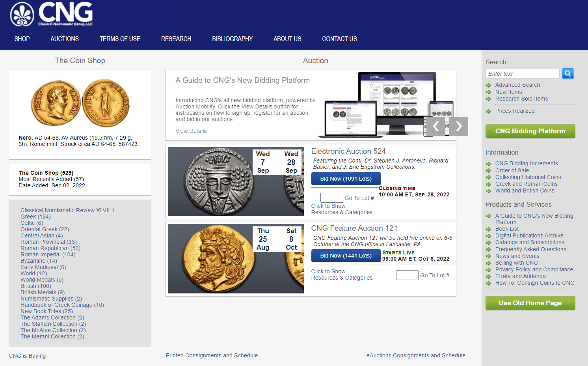Open the AUCTIONS menu

click(65, 39)
